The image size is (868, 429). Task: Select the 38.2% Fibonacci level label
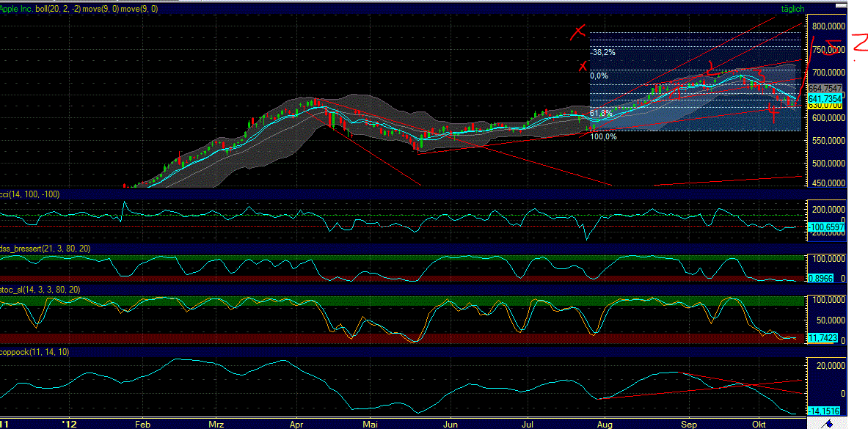point(603,52)
